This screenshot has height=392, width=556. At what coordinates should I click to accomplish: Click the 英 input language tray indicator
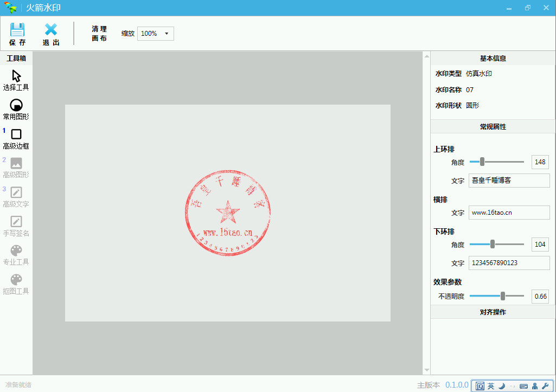point(490,386)
